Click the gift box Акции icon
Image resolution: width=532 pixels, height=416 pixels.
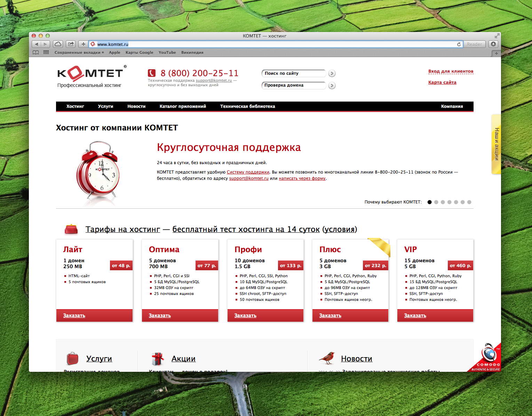pyautogui.click(x=158, y=359)
